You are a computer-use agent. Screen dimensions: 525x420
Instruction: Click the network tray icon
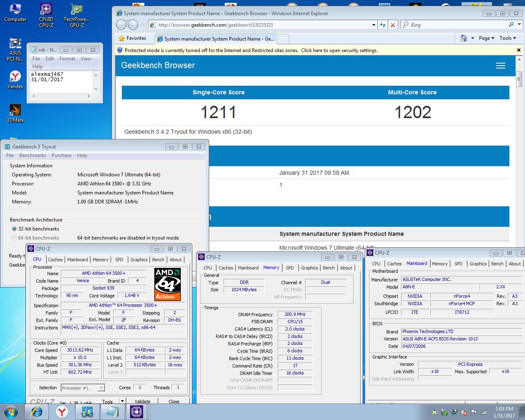coord(484,412)
